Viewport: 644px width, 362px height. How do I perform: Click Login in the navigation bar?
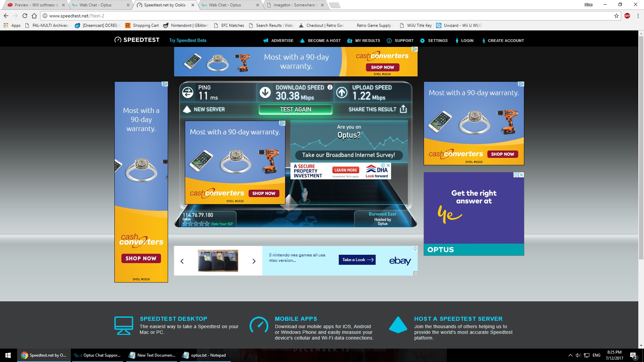[x=464, y=41]
